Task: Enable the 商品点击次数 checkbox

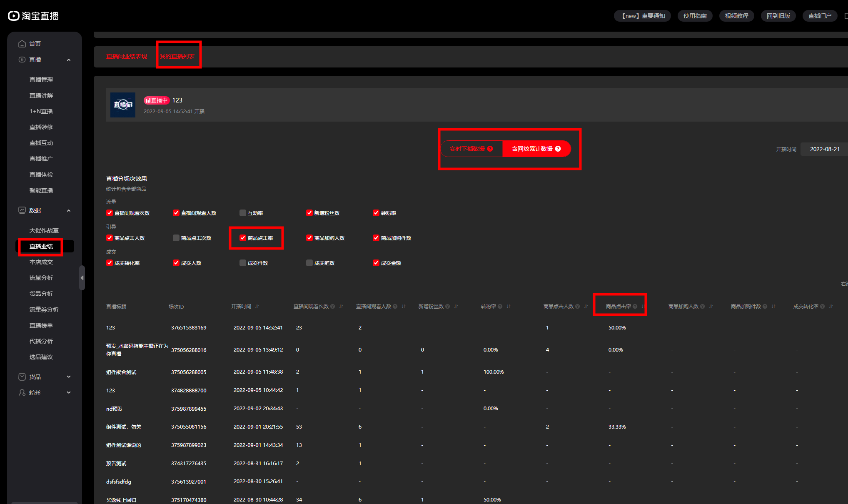Action: pos(176,238)
